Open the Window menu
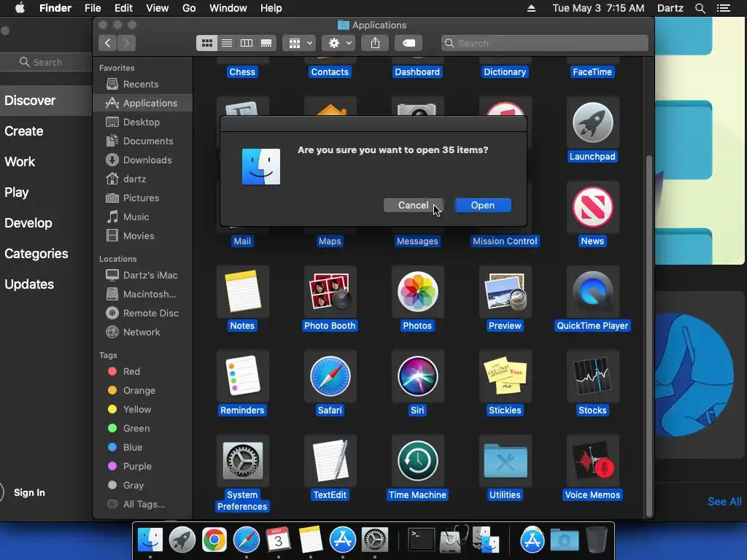 tap(228, 8)
